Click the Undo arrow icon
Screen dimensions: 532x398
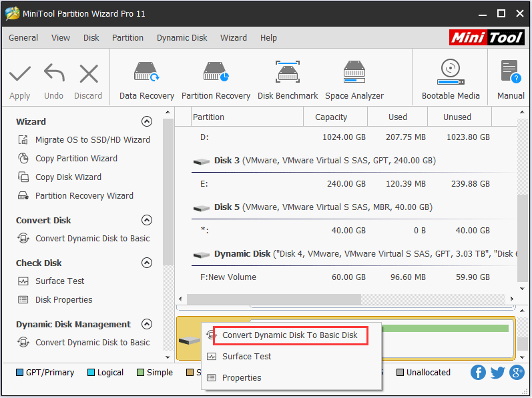[x=53, y=73]
